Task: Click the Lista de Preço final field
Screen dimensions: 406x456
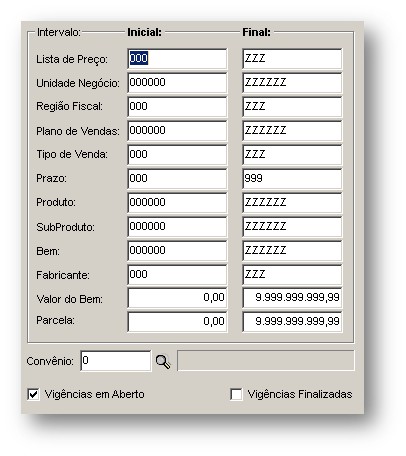Action: point(292,59)
